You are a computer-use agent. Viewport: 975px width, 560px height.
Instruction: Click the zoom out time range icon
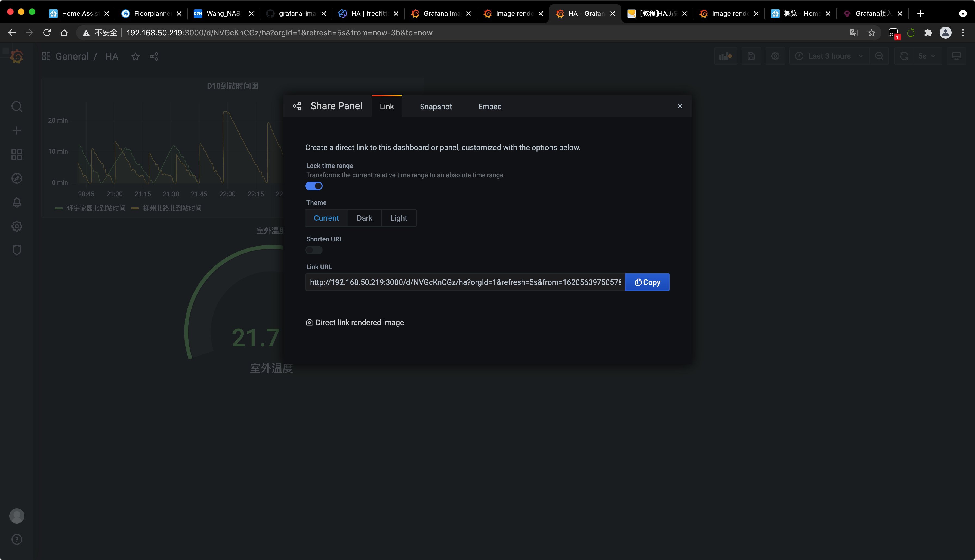(879, 56)
